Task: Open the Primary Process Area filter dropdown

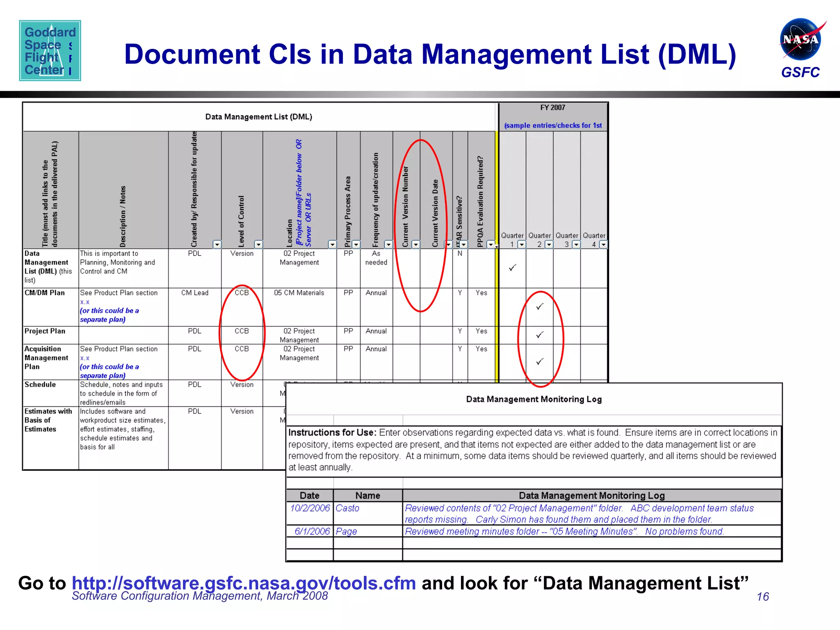Action: pos(356,244)
